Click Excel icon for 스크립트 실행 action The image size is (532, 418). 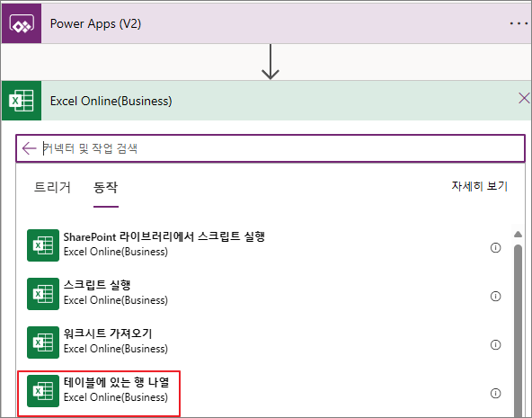43,294
